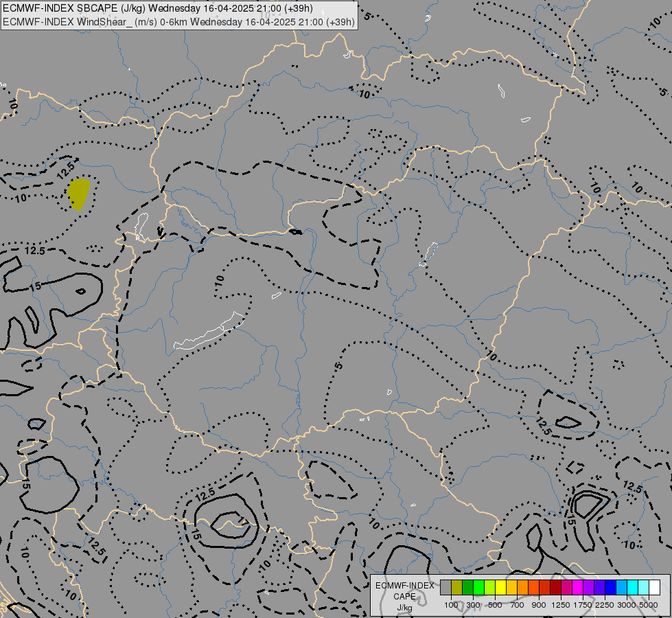This screenshot has height=618, width=672.
Task: Click the WindShear 0-6km title line
Action: click(178, 22)
